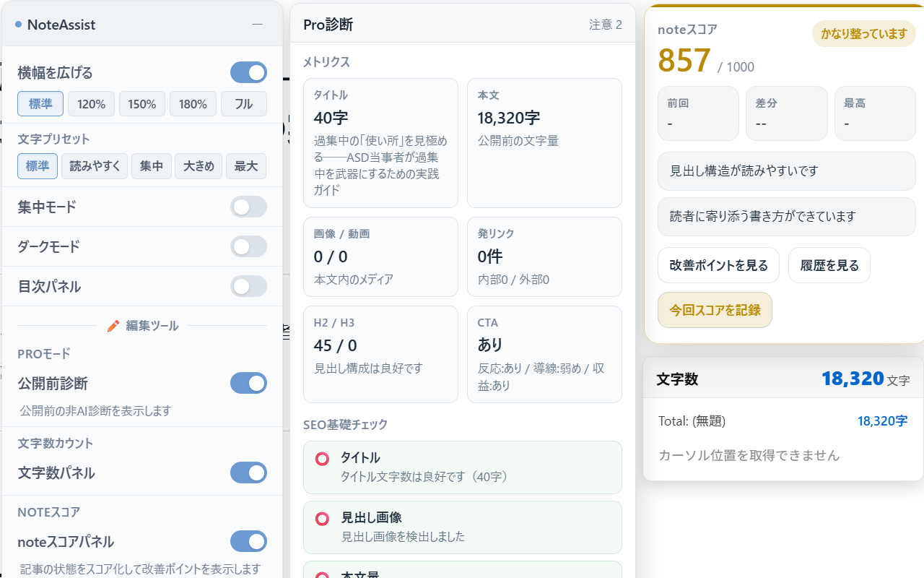The image size is (924, 578).
Task: Click the pencil icon beside 編集ツール
Action: click(x=113, y=325)
